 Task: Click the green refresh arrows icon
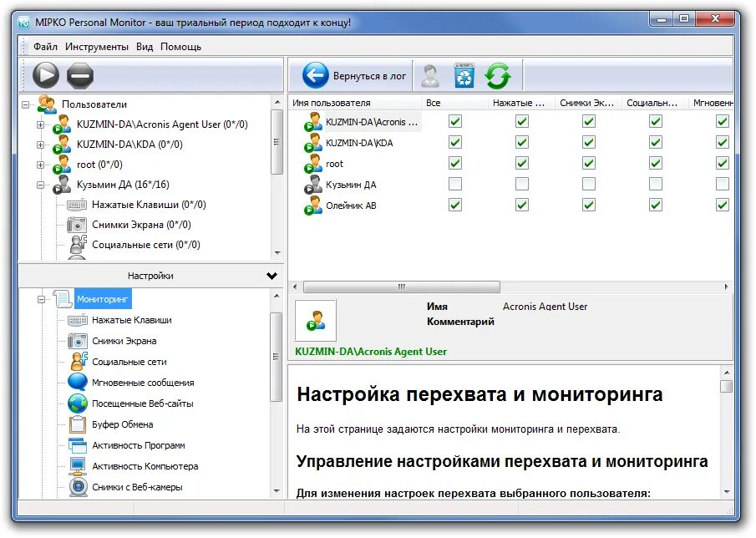point(498,76)
